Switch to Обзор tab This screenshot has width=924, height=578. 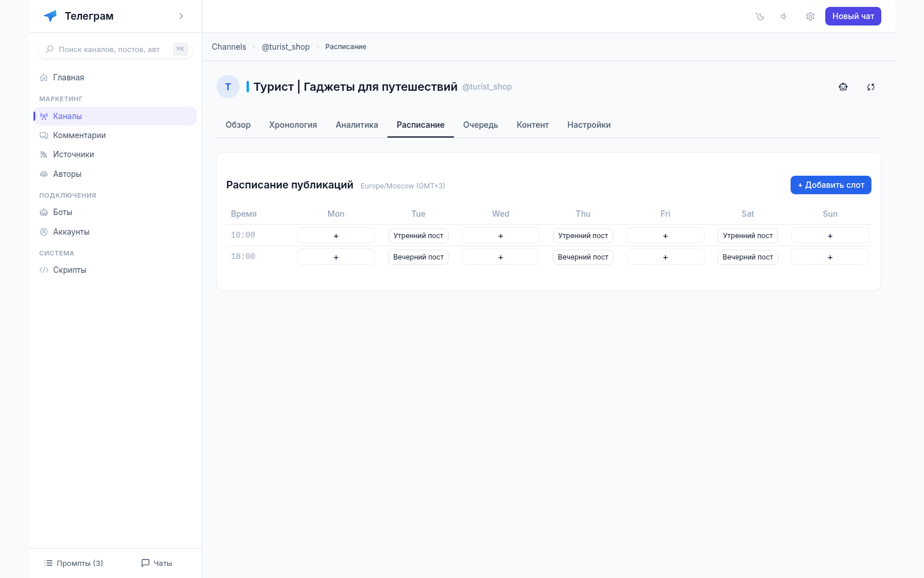coord(238,125)
